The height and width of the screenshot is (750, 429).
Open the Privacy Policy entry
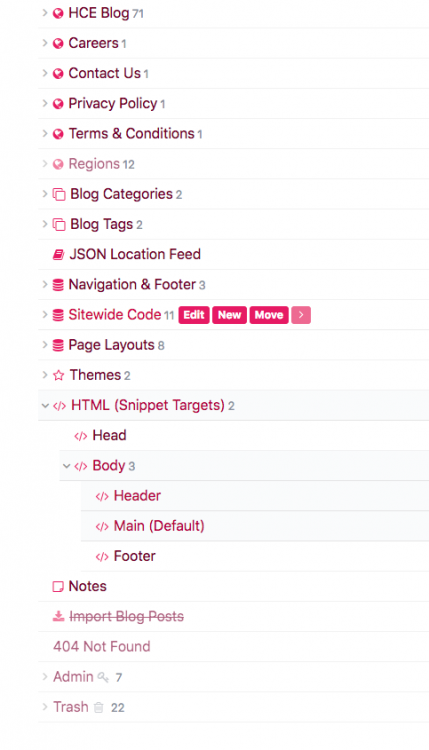click(x=113, y=103)
